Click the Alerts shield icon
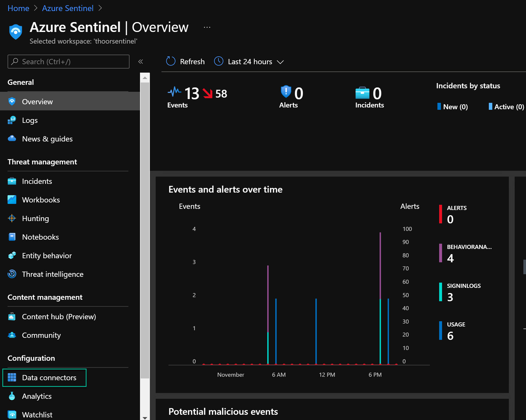 (286, 91)
